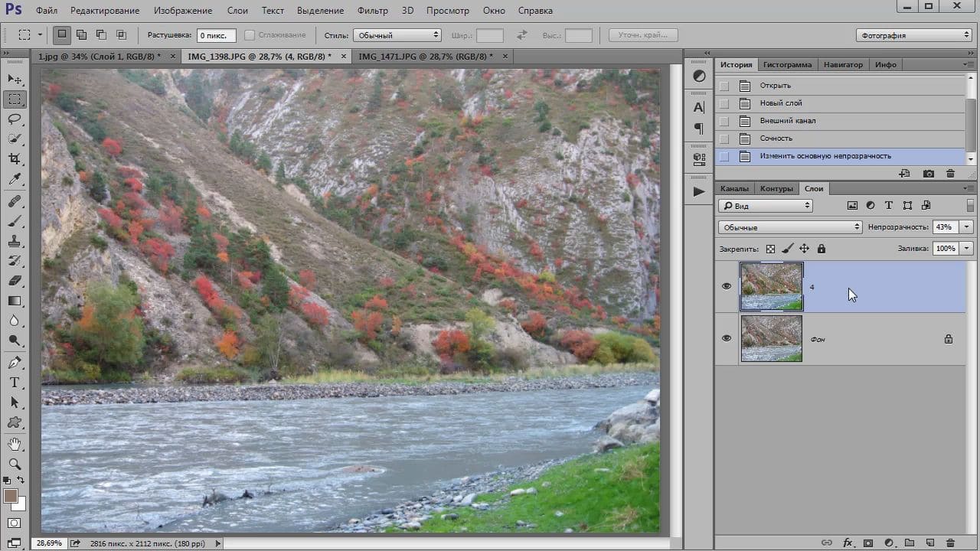Toggle history brush source box for Сочность
This screenshot has height=551, width=980.
(x=724, y=139)
